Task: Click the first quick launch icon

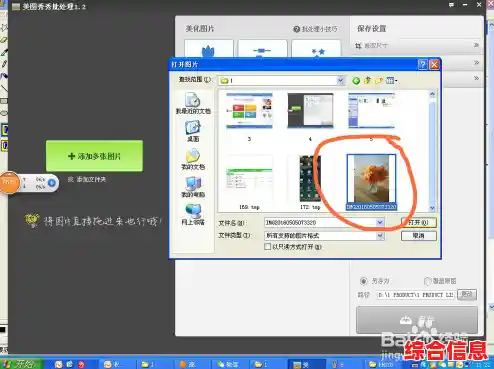Action: [x=59, y=364]
